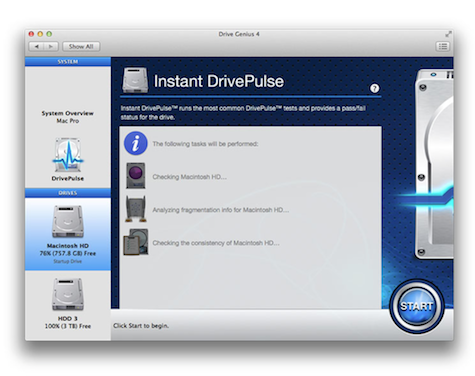Close the window with red button
This screenshot has width=475, height=376.
click(31, 34)
